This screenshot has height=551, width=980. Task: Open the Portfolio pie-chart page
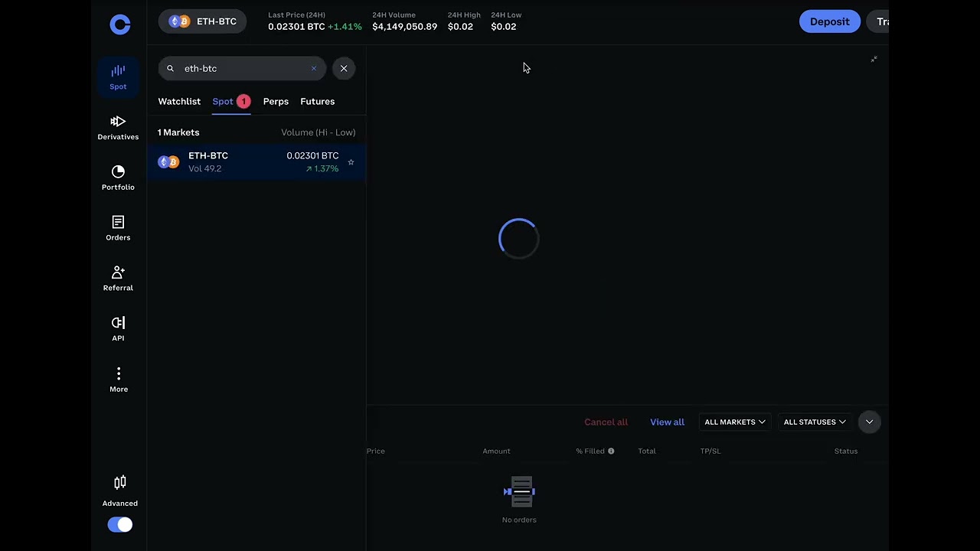click(118, 178)
